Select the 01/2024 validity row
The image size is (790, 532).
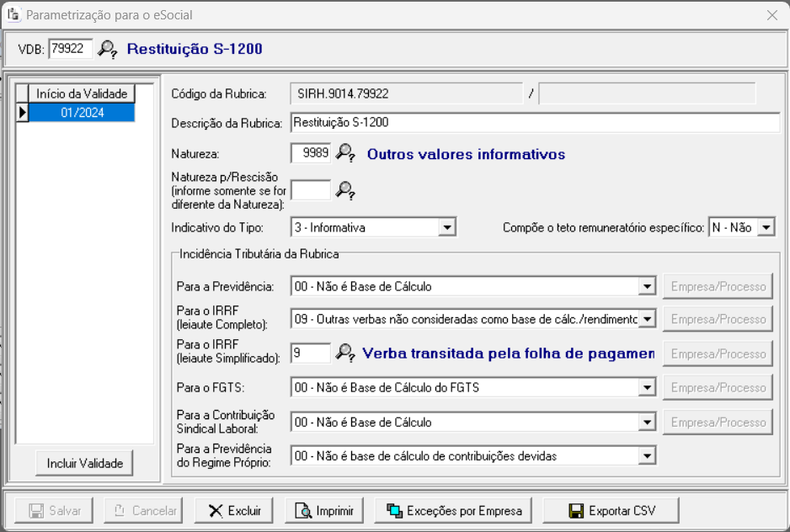click(82, 113)
